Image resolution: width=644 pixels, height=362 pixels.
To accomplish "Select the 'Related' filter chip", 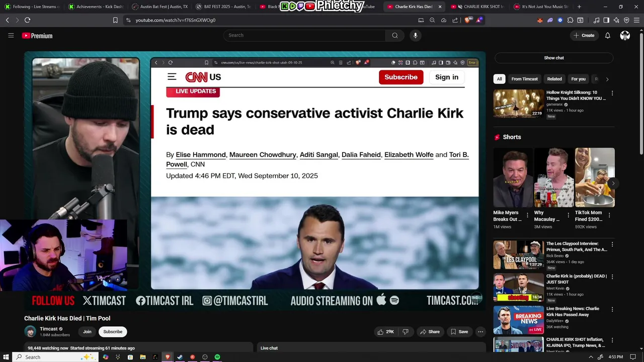I will [554, 79].
